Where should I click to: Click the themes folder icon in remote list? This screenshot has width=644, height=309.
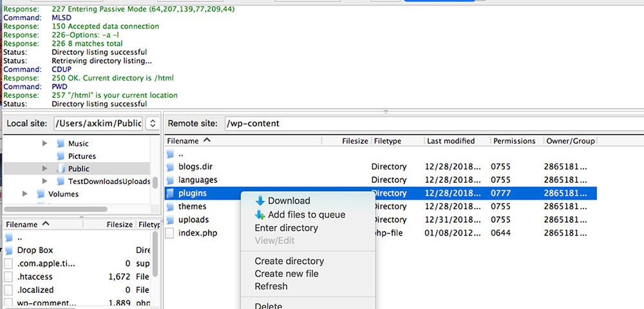[170, 207]
